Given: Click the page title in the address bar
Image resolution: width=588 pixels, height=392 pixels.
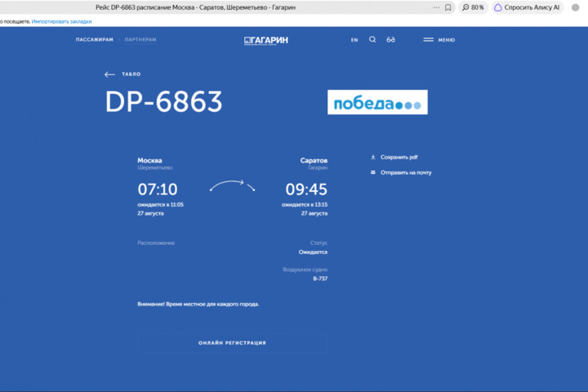Looking at the screenshot, I should [x=195, y=7].
